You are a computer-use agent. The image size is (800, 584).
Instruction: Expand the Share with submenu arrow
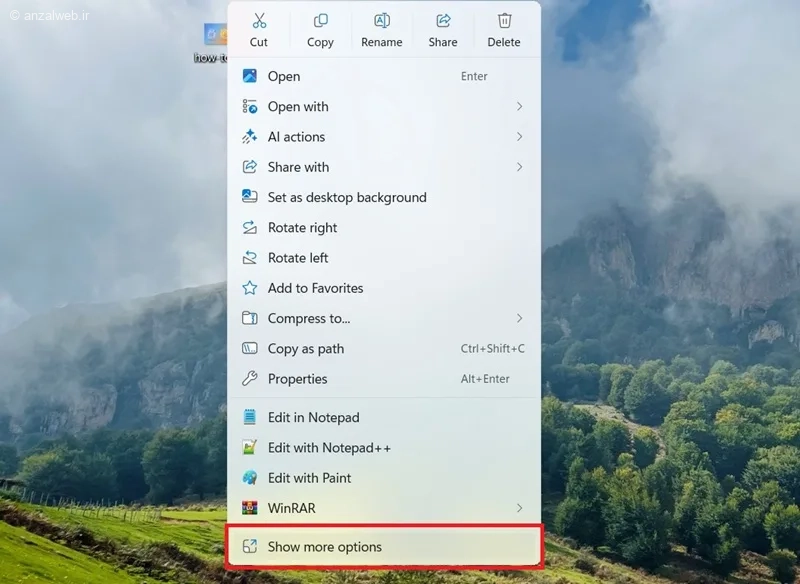point(519,167)
